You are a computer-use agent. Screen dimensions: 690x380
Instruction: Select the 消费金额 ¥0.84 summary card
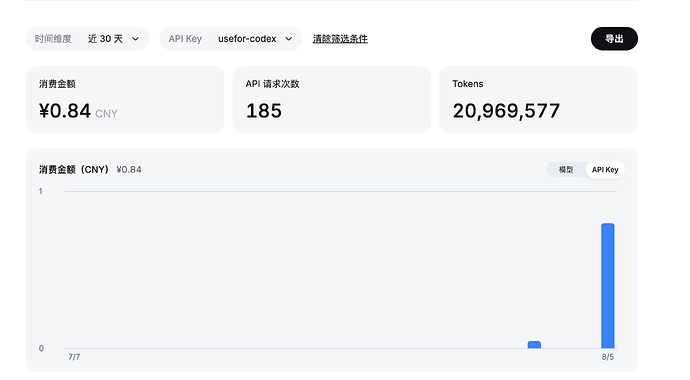pos(125,99)
